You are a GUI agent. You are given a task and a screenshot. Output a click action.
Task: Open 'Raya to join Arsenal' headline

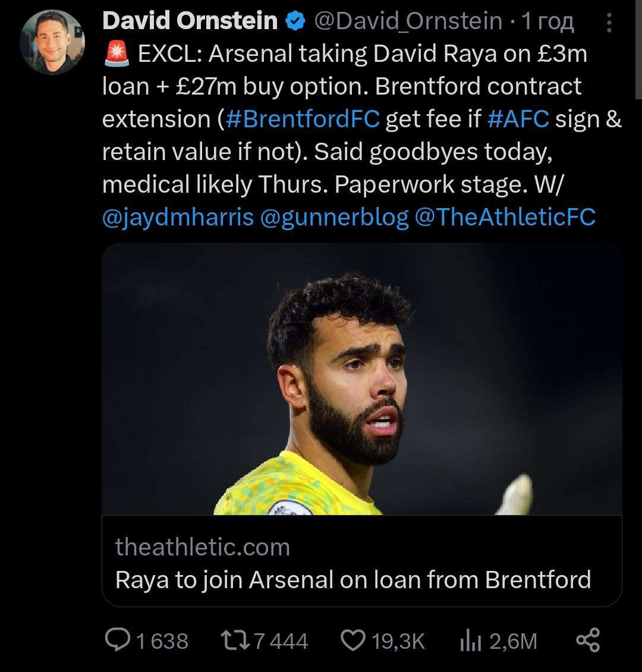pyautogui.click(x=353, y=579)
